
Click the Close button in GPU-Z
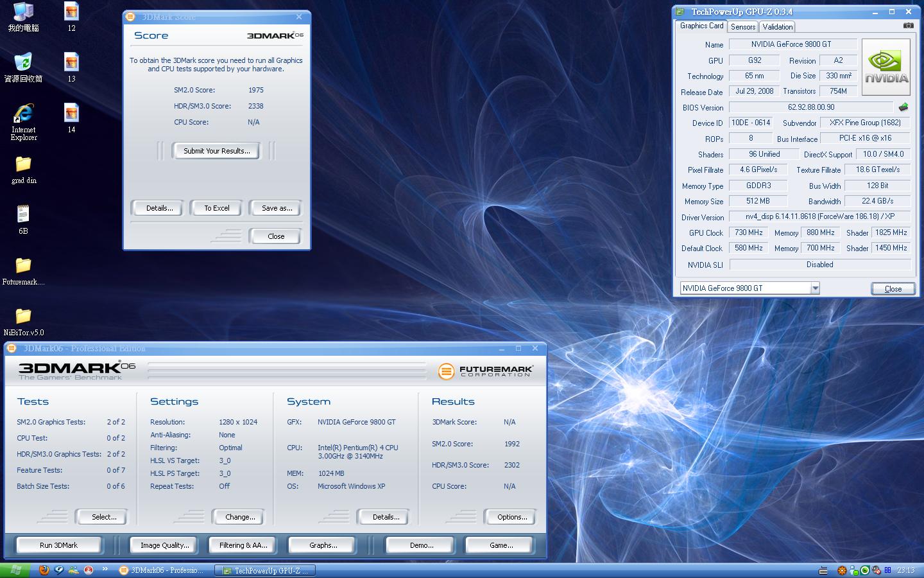pyautogui.click(x=893, y=288)
